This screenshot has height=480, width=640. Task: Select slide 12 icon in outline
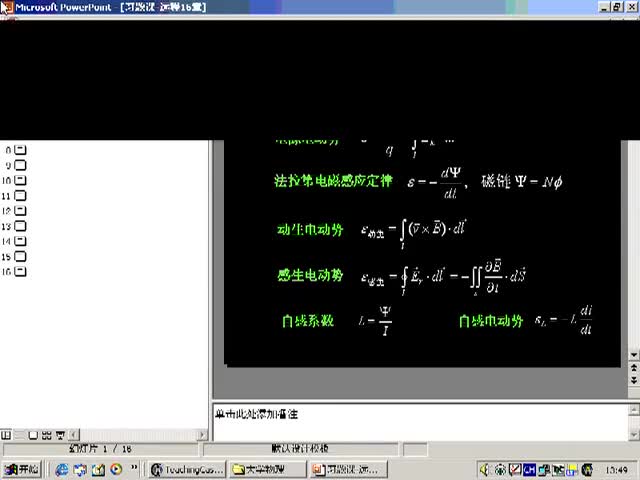pos(20,211)
